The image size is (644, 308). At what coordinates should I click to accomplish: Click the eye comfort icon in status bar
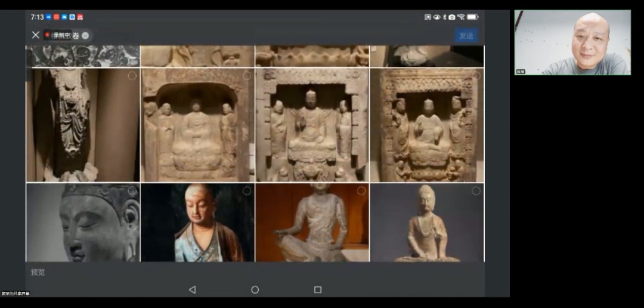pyautogui.click(x=436, y=17)
